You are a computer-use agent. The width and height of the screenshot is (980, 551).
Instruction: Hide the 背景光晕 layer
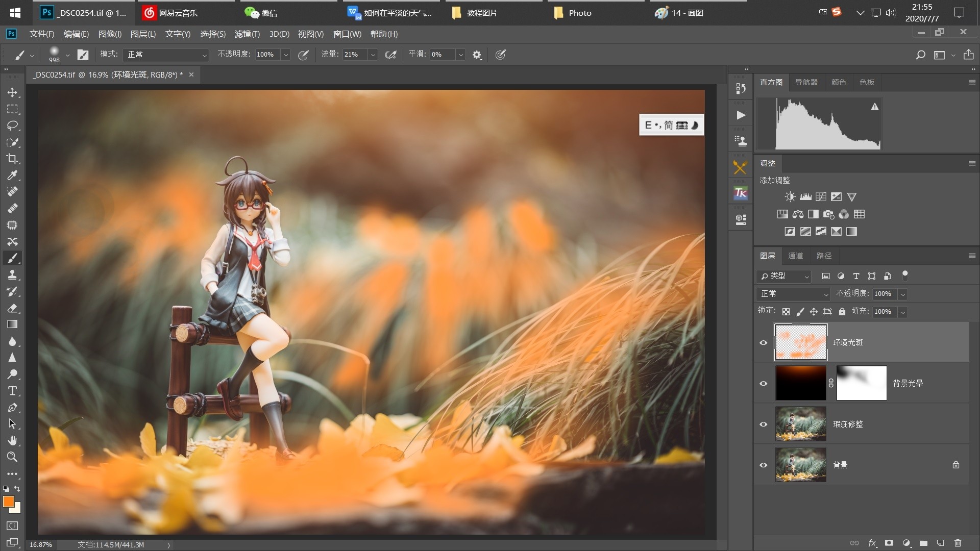(x=764, y=384)
